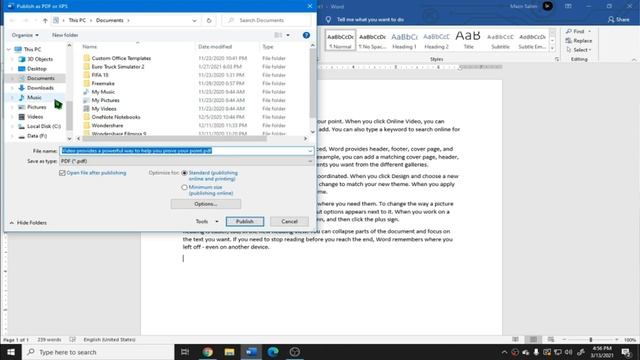Change the file list view icon
Image resolution: width=640 pixels, height=360 pixels.
click(x=278, y=35)
